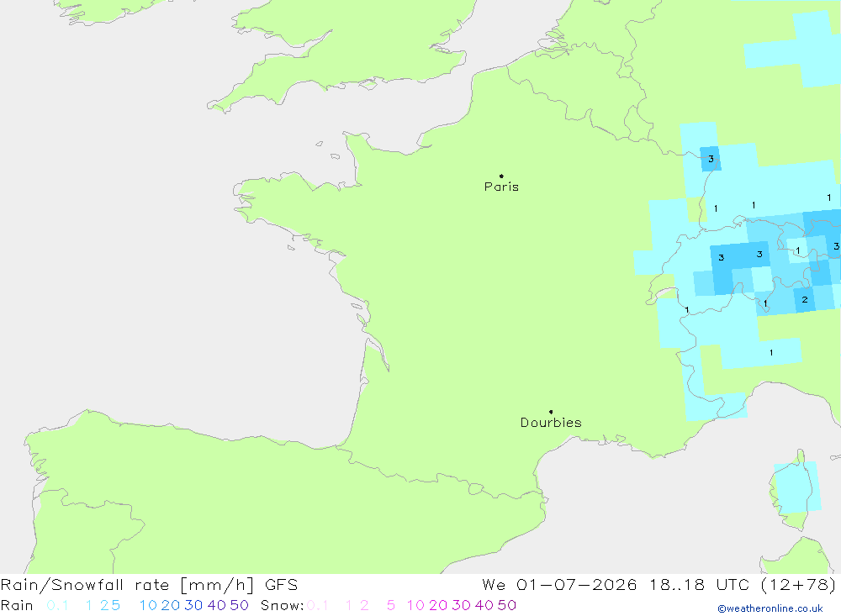The image size is (841, 616).
Task: Click the Snow legend value 5
Action: coord(391,605)
